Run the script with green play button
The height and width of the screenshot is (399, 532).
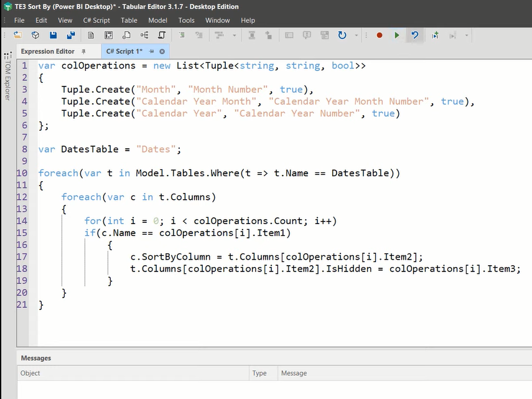pos(397,35)
